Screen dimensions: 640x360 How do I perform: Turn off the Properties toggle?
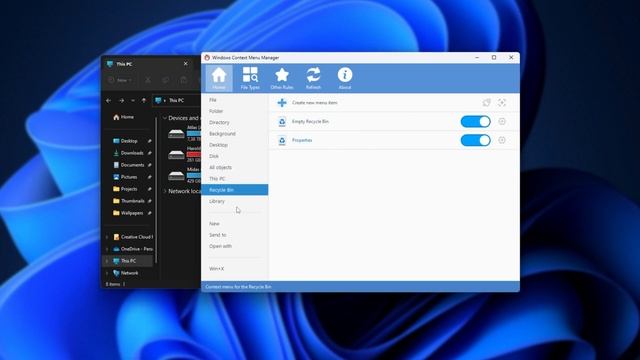476,140
